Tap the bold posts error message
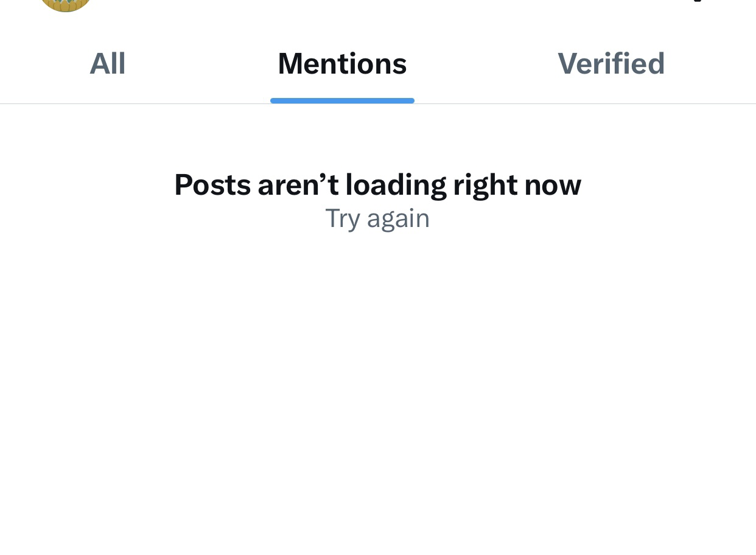 pos(377,184)
